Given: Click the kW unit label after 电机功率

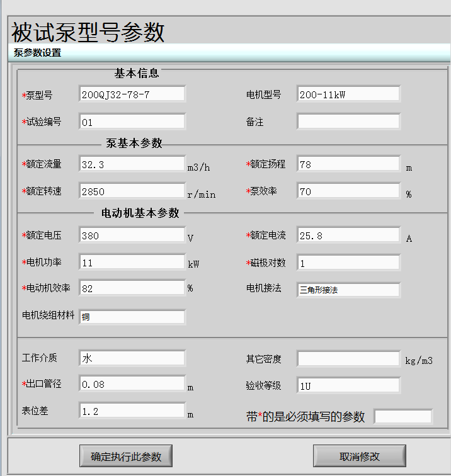Looking at the screenshot, I should click(193, 264).
